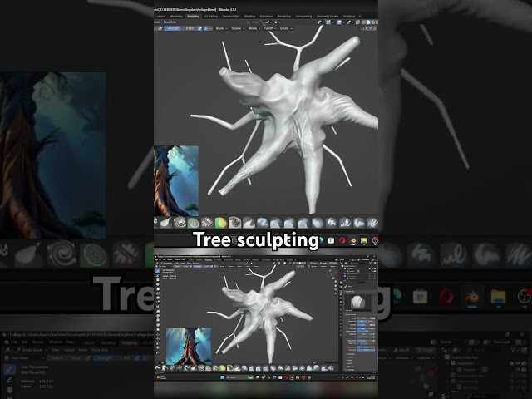532x399 pixels.
Task: Toggle strength pressure sensitivity
Action: 199,28
